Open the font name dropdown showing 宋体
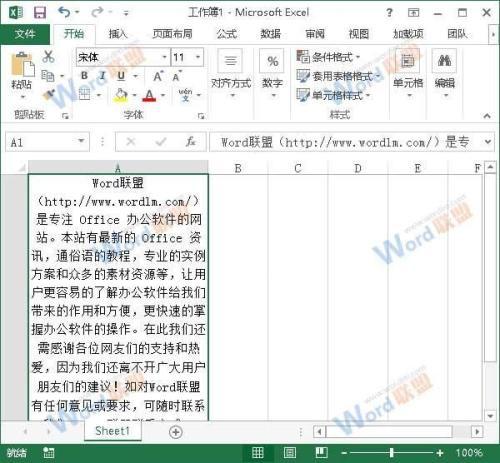The image size is (500, 463). click(123, 57)
